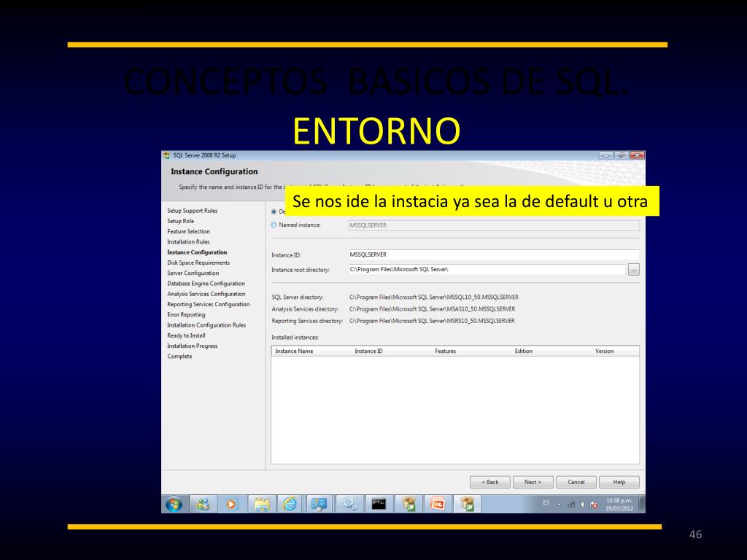Open the network signal tray icon

pos(570,505)
